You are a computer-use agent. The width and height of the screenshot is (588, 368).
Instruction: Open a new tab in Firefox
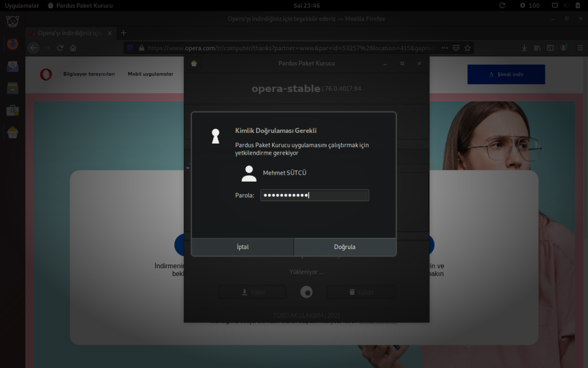click(124, 33)
